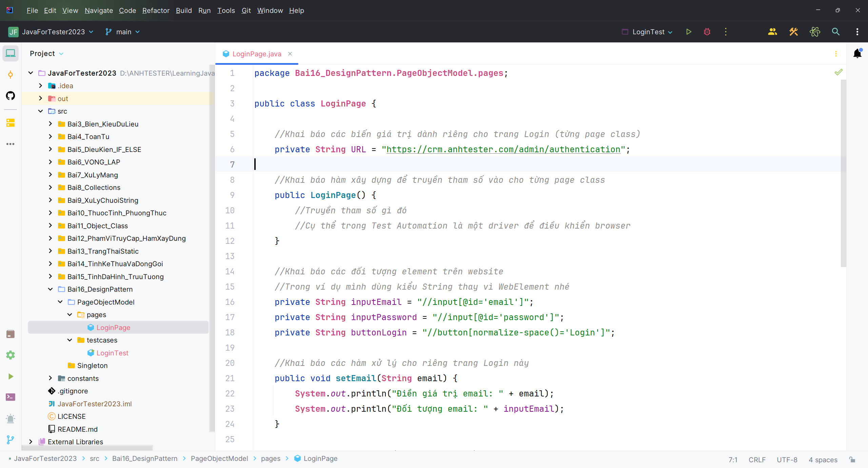Open Code With Me icon
Image resolution: width=868 pixels, height=468 pixels.
click(772, 32)
